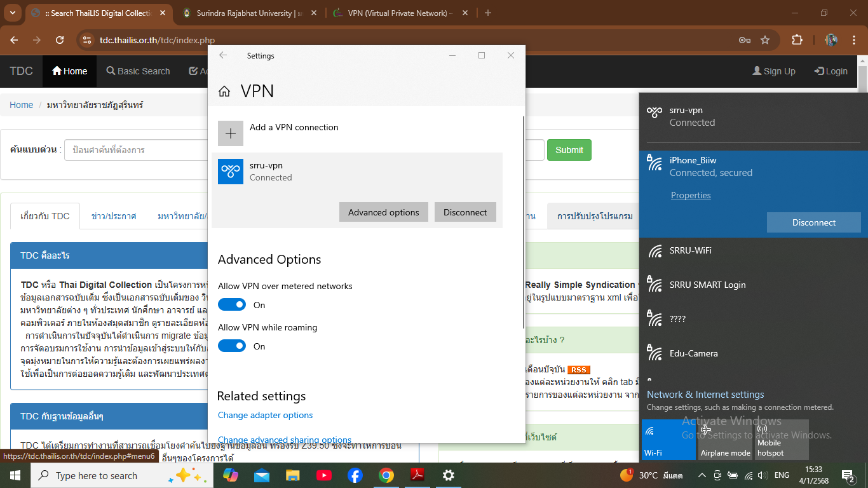Image resolution: width=868 pixels, height=488 pixels.
Task: Open the tab search dropdown arrow
Action: pos(13,13)
